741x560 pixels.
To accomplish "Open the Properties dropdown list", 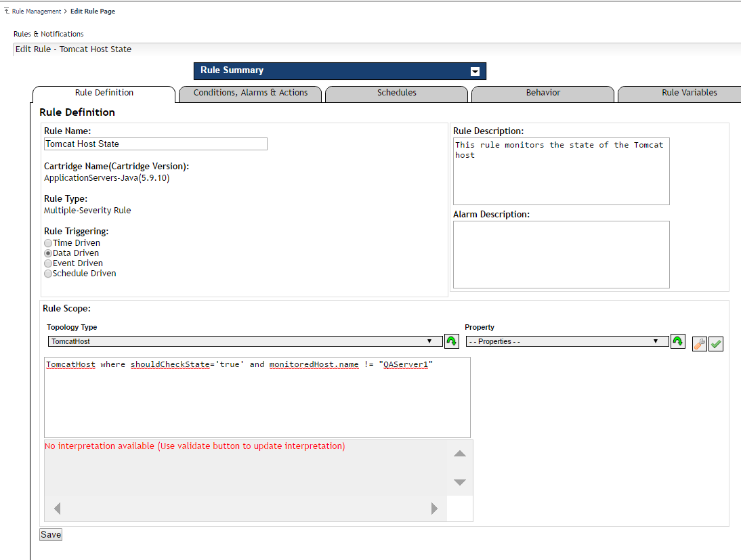I will (566, 341).
